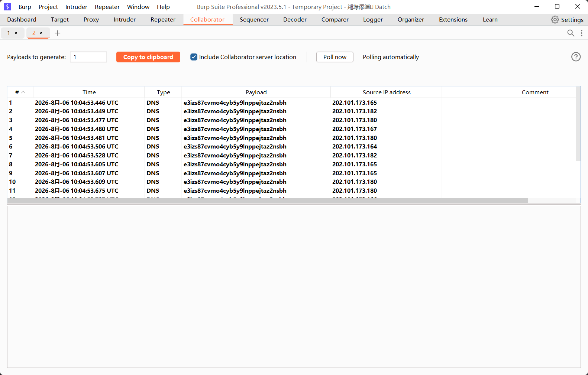Open the Collaborator help question mark
The height and width of the screenshot is (375, 588).
pyautogui.click(x=576, y=57)
